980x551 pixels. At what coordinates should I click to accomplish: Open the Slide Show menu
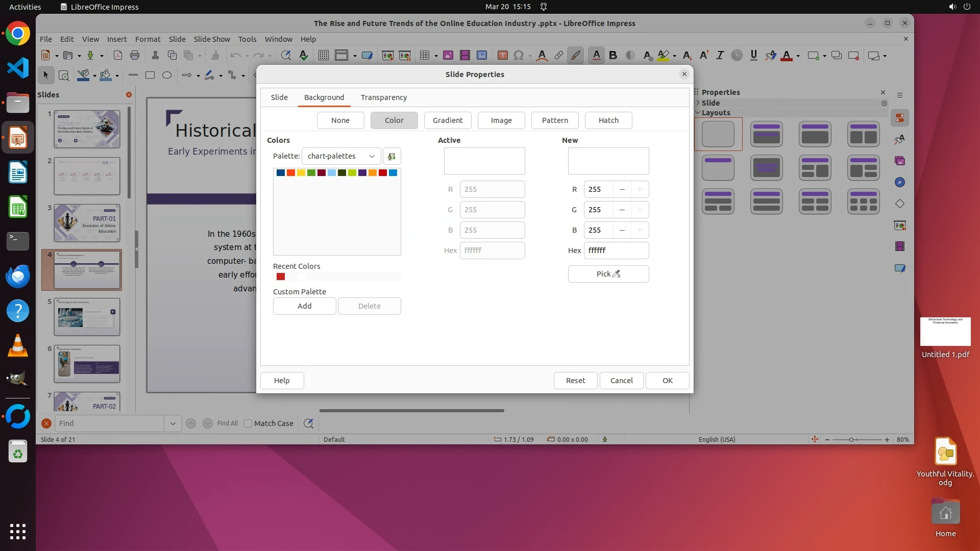(212, 39)
